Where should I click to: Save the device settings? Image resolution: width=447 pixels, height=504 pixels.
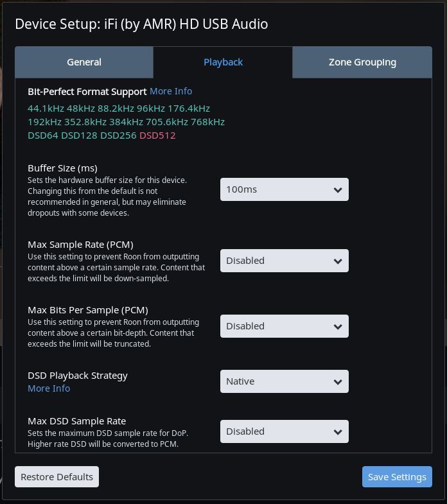coord(397,476)
